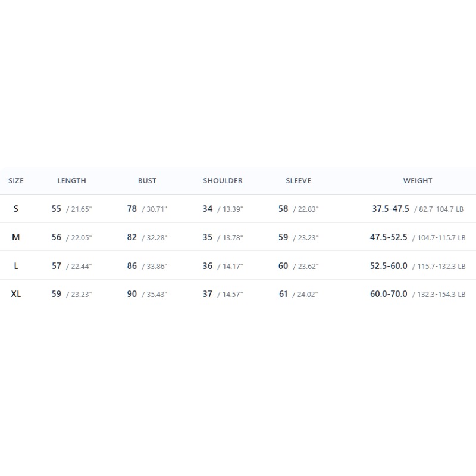Click length value 57 / 22.44"

pos(71,266)
